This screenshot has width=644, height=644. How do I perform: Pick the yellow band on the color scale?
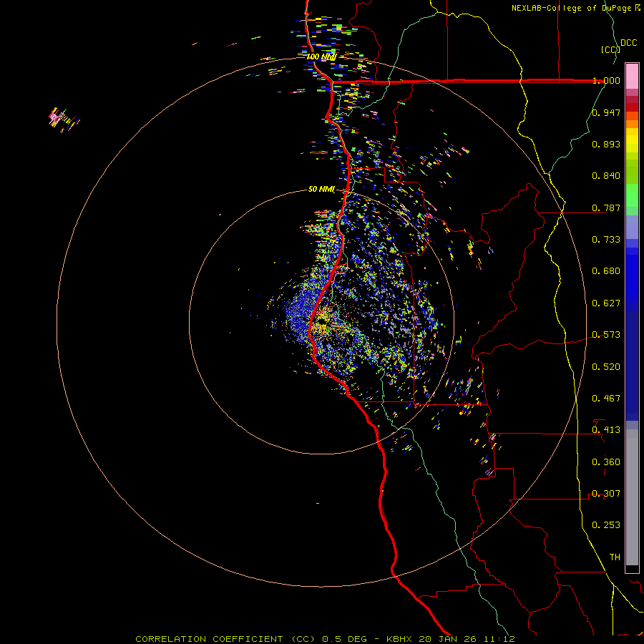632,140
